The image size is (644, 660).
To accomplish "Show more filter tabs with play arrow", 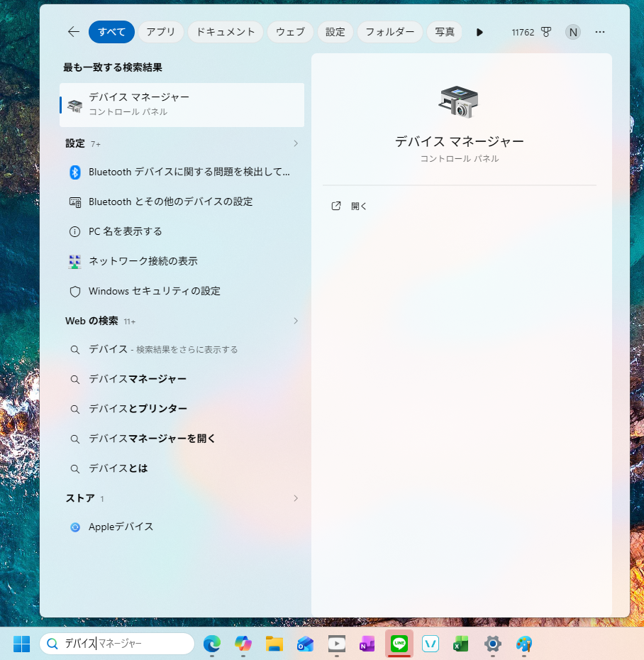I will [479, 32].
